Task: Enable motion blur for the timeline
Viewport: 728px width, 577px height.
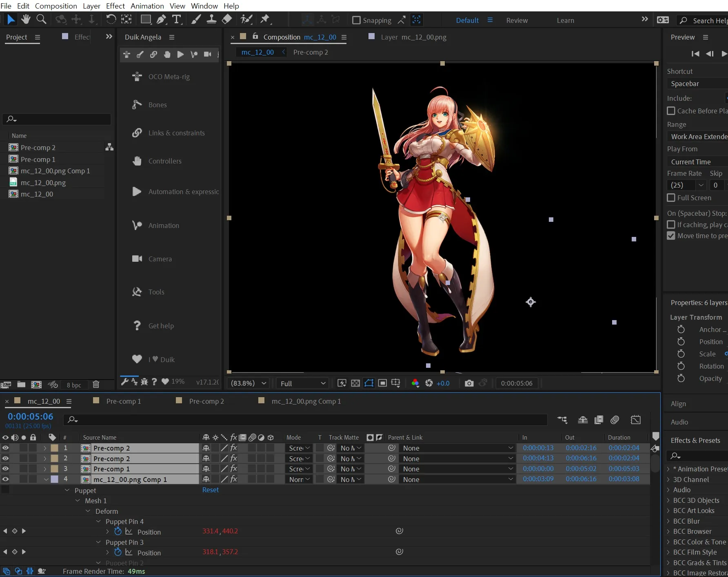Action: 615,420
